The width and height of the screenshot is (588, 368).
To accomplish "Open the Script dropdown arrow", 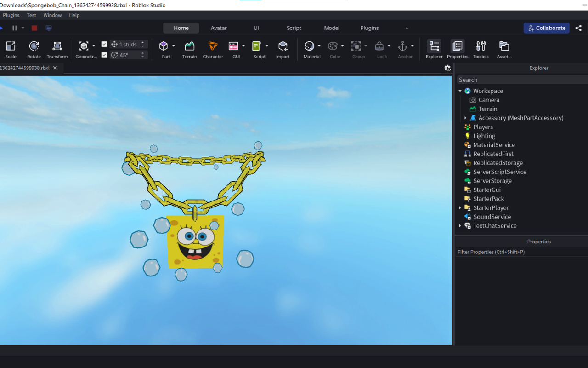I will tap(266, 46).
